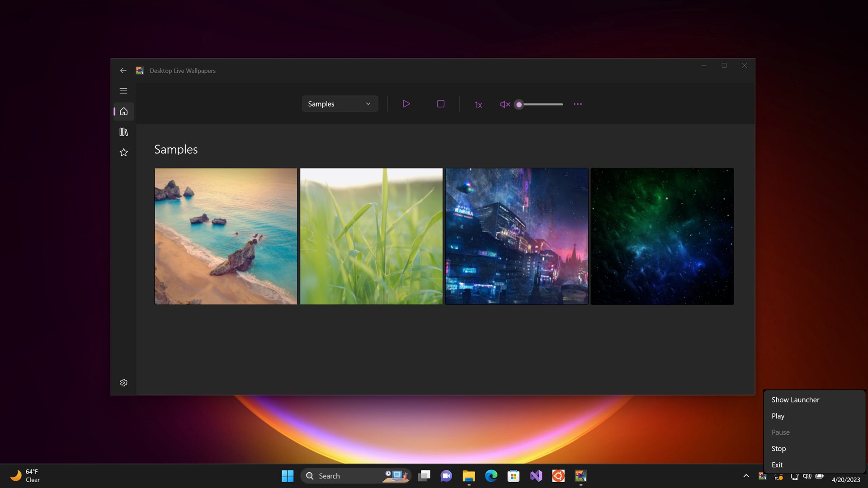Open the Library view from the sidebar
Screen dimensions: 868x488
[123, 132]
